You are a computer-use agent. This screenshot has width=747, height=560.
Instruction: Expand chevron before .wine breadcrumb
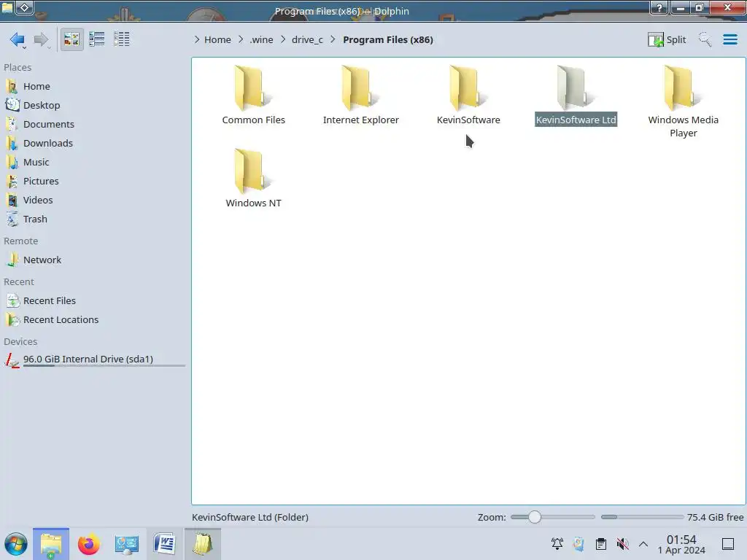click(x=241, y=39)
